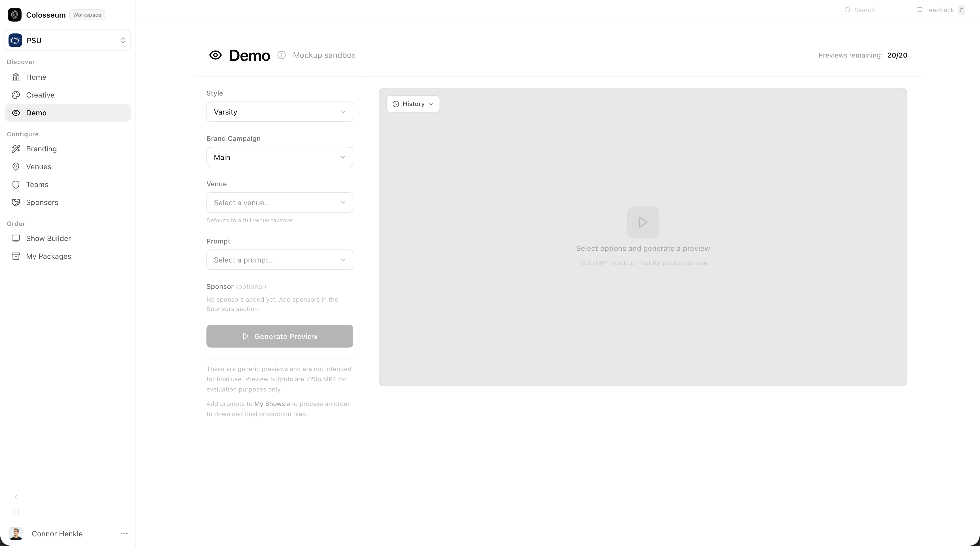Click the Generate Preview button
This screenshot has width=980, height=546.
(x=280, y=336)
